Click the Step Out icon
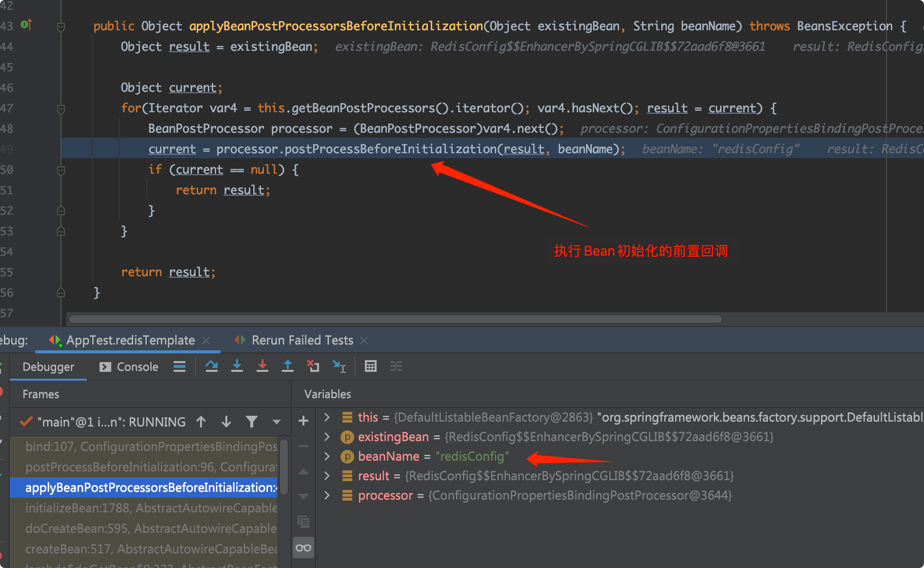Viewport: 924px width, 568px height. 288,366
